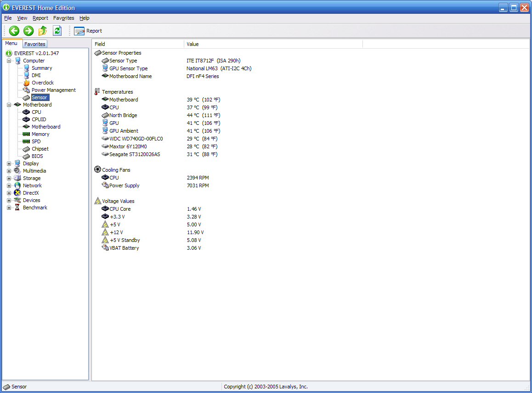Expand the Multimedia tree node
This screenshot has height=393, width=532.
(x=9, y=171)
